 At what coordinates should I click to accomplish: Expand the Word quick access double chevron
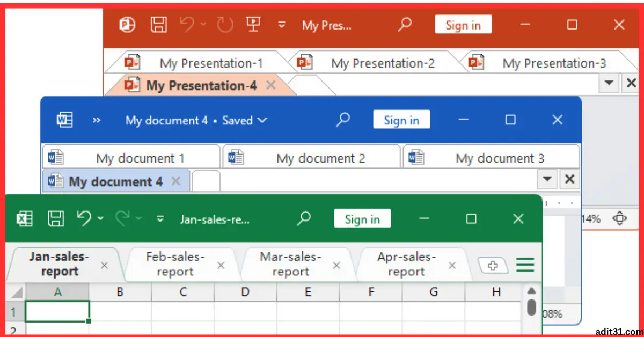pyautogui.click(x=97, y=120)
